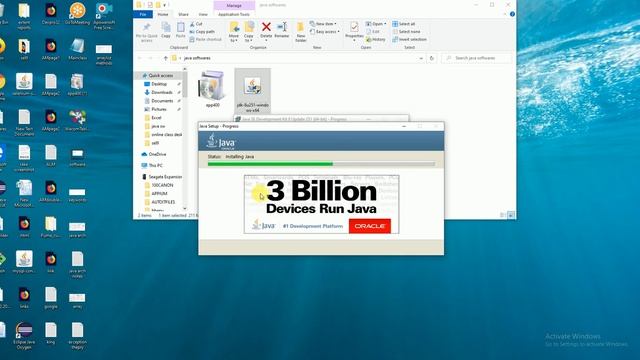The image size is (640, 360).
Task: Click Copy path in the ribbon
Action: point(202,32)
